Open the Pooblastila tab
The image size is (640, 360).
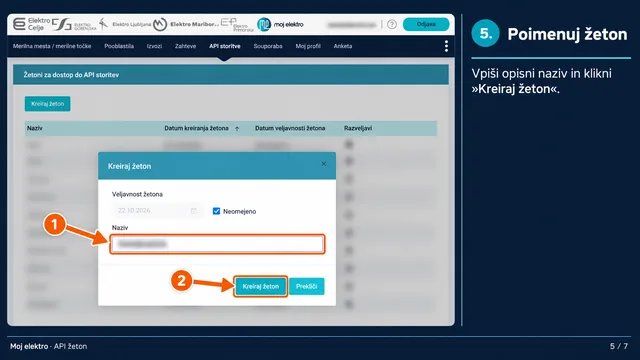(119, 46)
